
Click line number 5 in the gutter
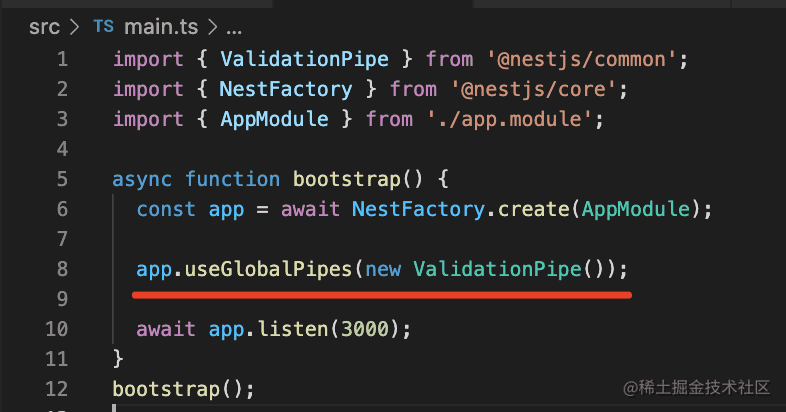tap(61, 179)
